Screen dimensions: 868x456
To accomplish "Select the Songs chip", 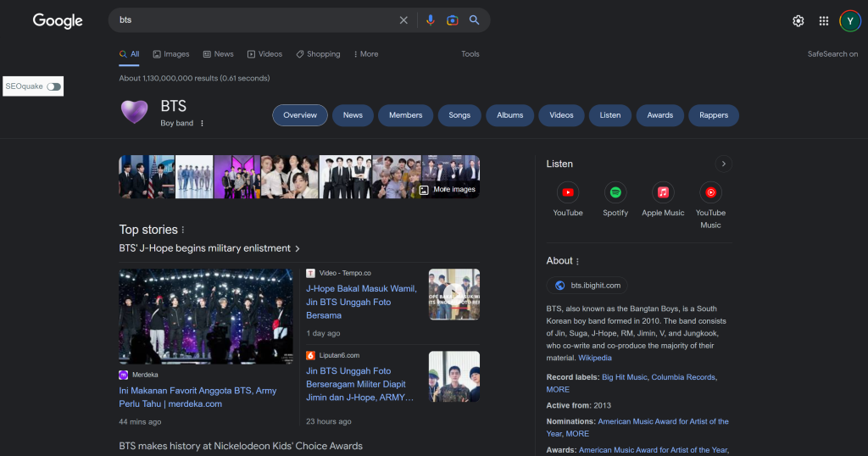I will click(x=459, y=115).
